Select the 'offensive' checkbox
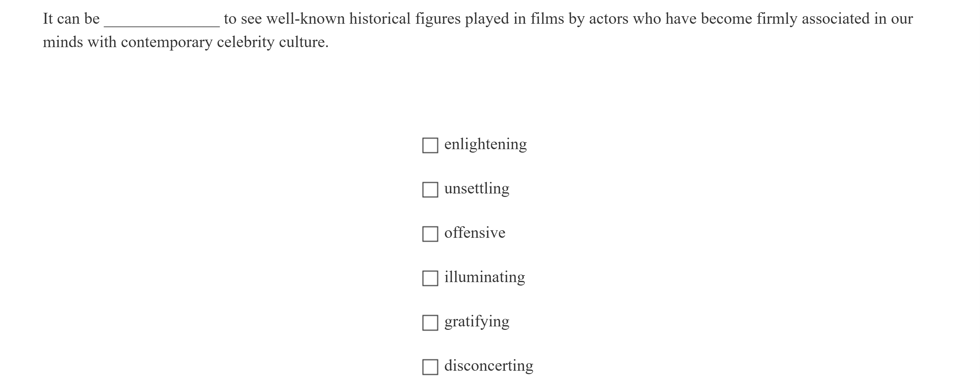This screenshot has height=386, width=980. pos(430,234)
